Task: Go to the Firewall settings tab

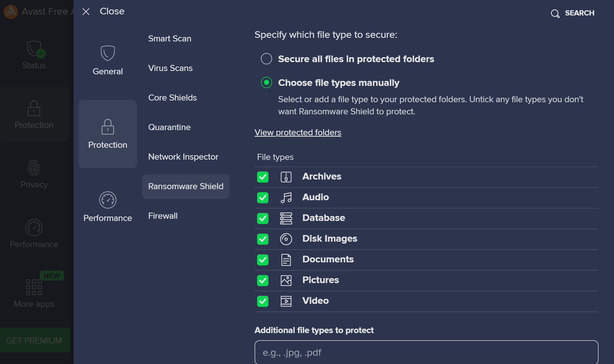Action: pos(163,216)
